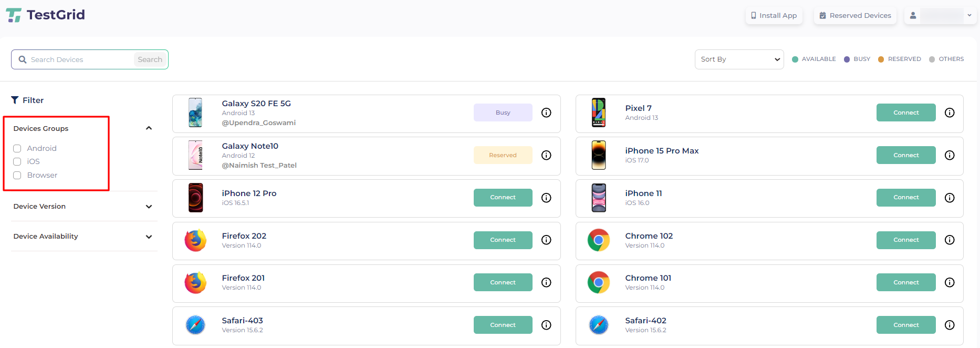Click the OTHERS legend item
Image resolution: width=980 pixels, height=348 pixels.
tap(946, 59)
